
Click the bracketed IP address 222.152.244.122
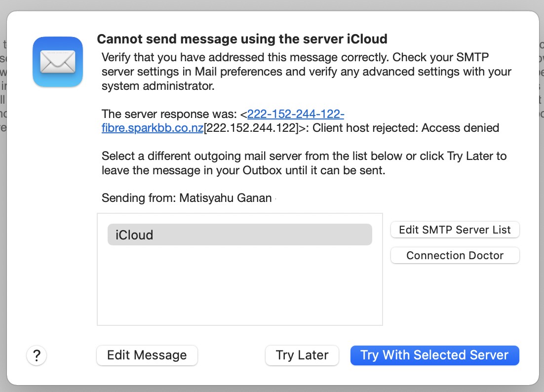[x=252, y=128]
